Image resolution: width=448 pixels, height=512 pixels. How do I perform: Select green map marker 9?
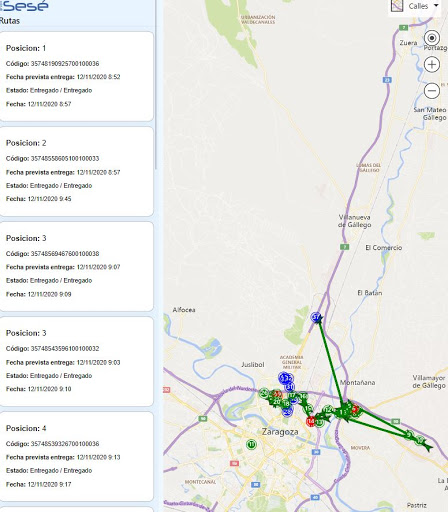tap(409, 435)
